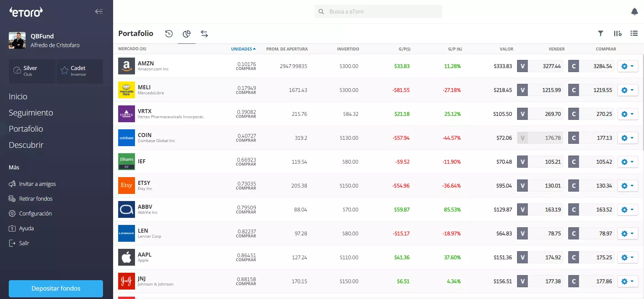This screenshot has height=299, width=644.
Task: Expand JNJ row gear options dropdown
Action: coord(628,281)
